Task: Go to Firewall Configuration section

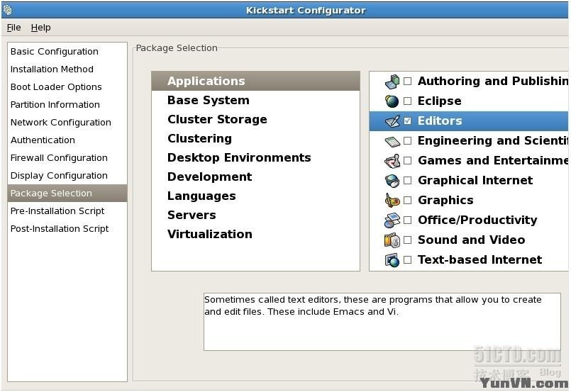Action: click(59, 158)
